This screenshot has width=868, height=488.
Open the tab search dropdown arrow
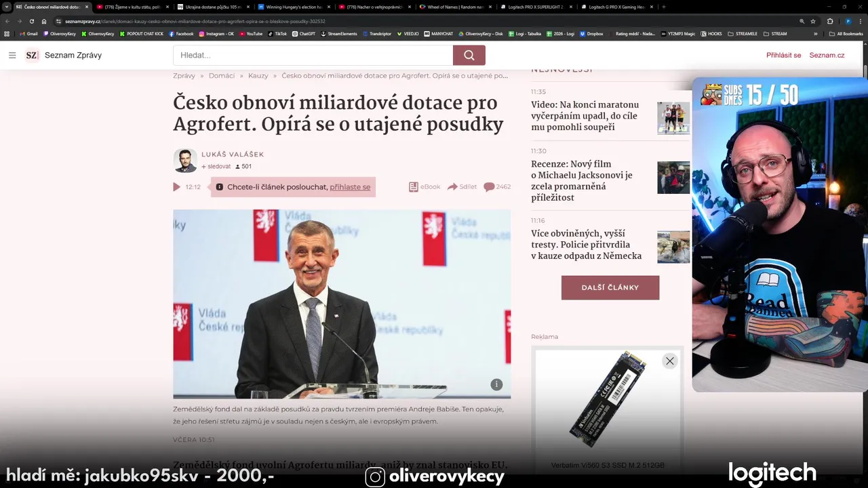6,7
